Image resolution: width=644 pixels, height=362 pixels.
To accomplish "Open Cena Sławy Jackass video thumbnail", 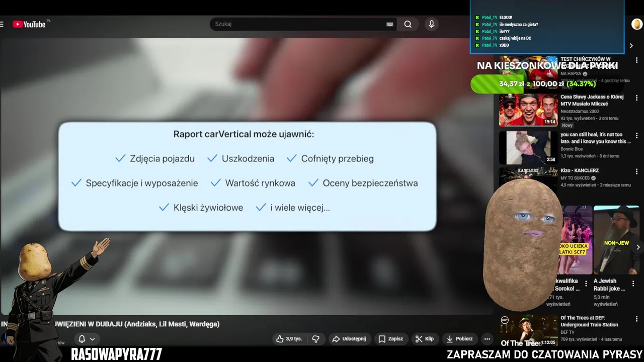I will 528,110.
